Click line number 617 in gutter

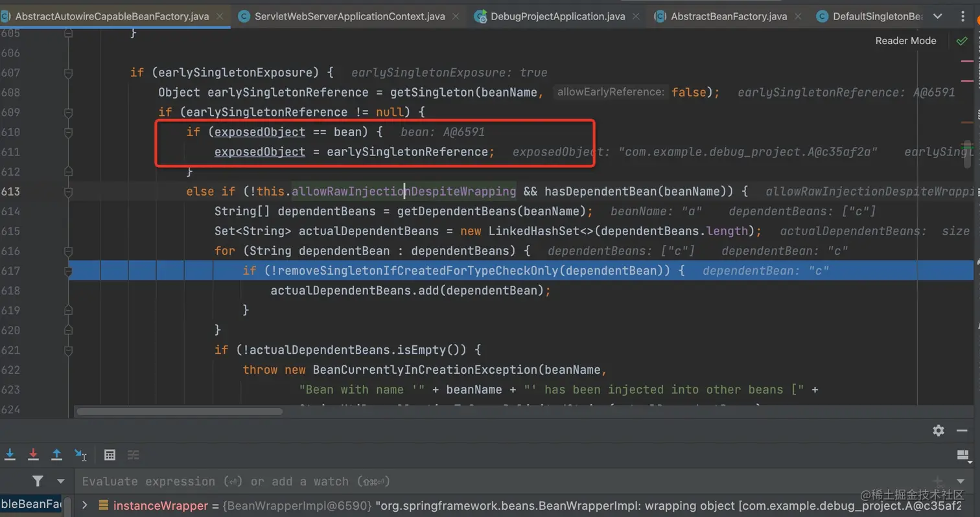10,270
